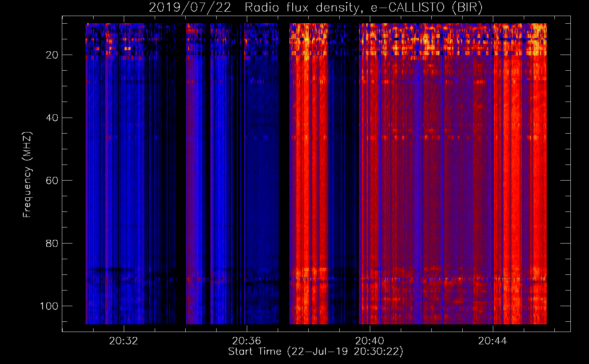Click the plot title '2019/07/22 Radio flux density'

click(x=316, y=7)
